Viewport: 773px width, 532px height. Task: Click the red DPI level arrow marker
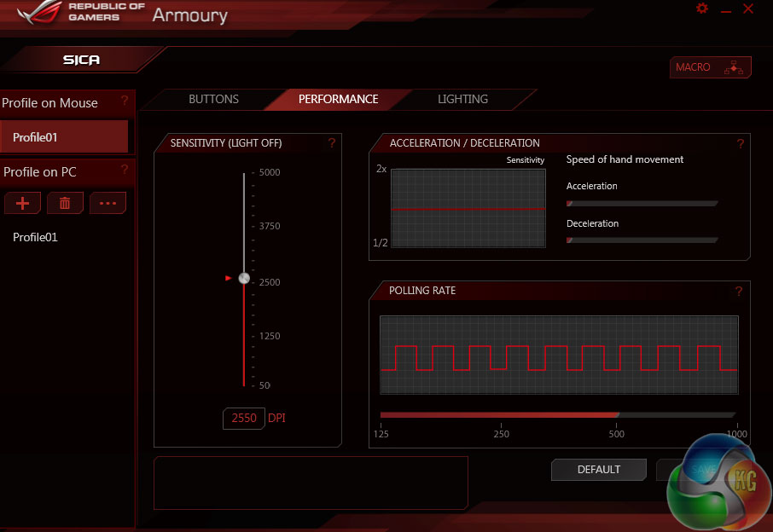(x=229, y=278)
